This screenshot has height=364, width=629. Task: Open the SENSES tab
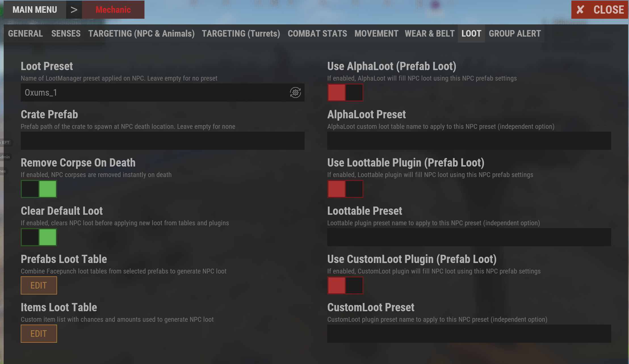pos(66,33)
